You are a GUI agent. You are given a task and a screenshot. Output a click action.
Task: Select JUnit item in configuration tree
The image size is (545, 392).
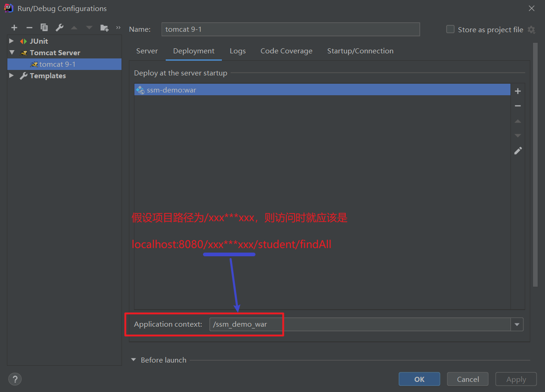(39, 41)
